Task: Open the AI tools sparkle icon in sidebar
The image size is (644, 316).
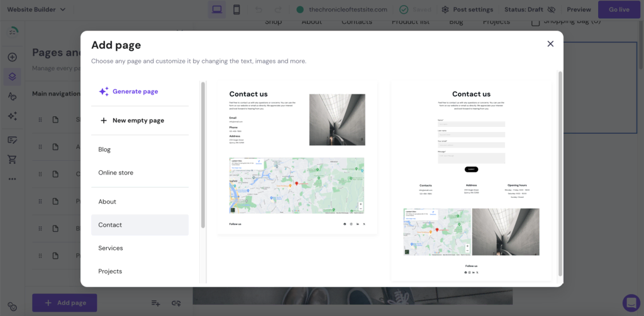Action: pos(13,117)
